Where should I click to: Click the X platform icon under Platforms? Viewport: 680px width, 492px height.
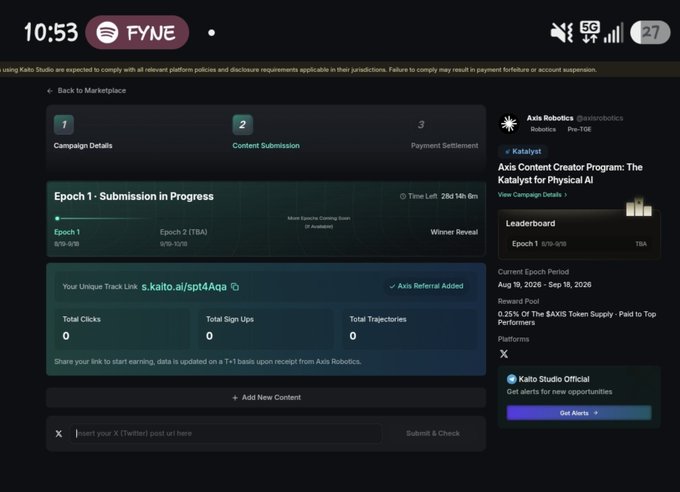(x=504, y=354)
